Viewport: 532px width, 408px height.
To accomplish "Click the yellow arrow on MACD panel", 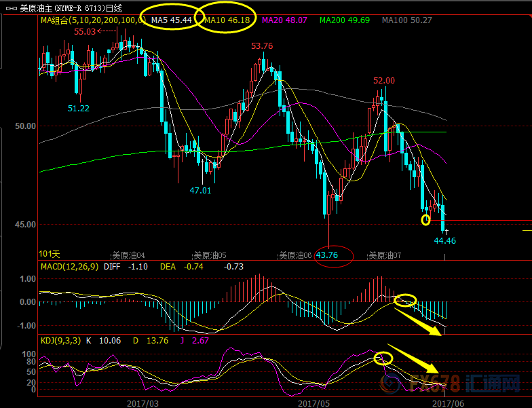I will [x=428, y=323].
